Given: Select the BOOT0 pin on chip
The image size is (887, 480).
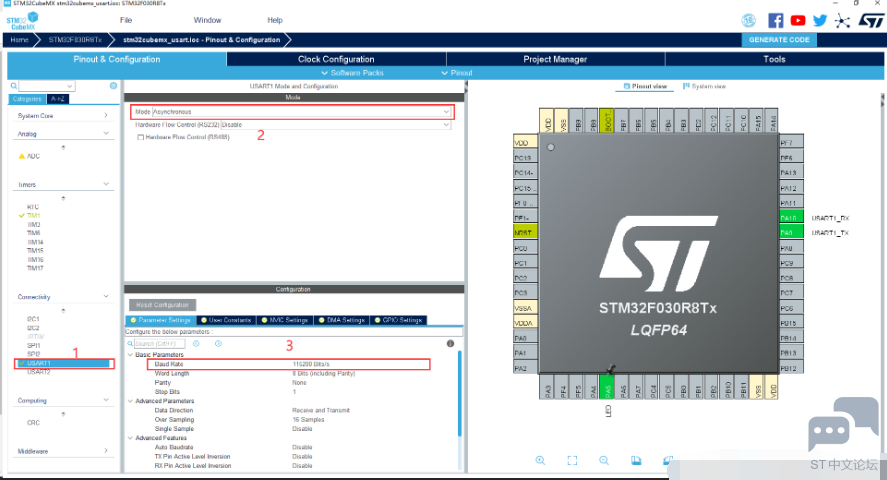Looking at the screenshot, I should point(608,120).
